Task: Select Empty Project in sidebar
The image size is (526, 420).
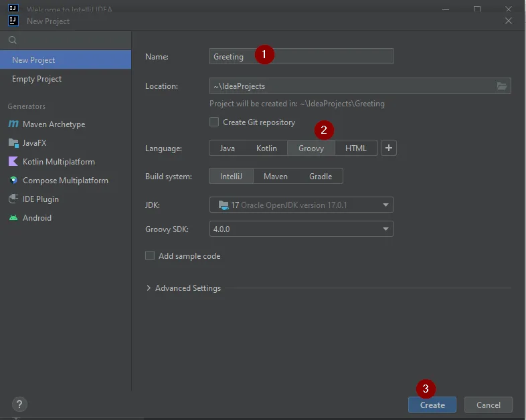Action: tap(37, 79)
